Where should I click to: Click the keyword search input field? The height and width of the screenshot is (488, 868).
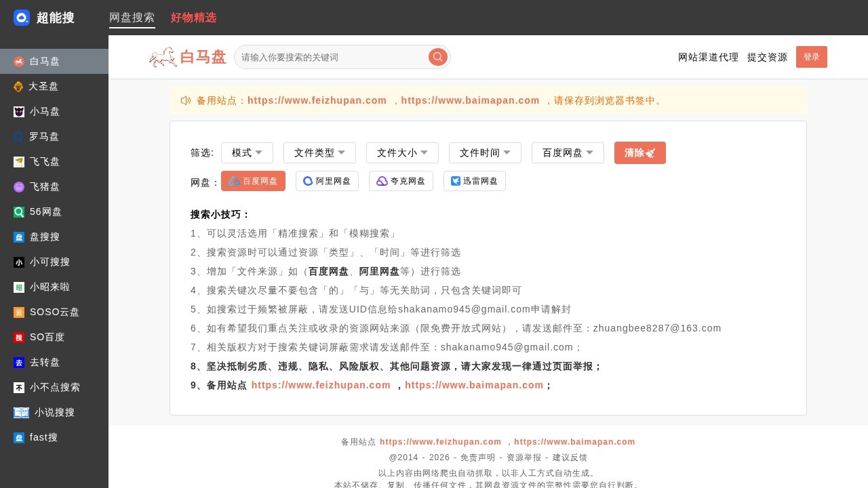(x=332, y=57)
